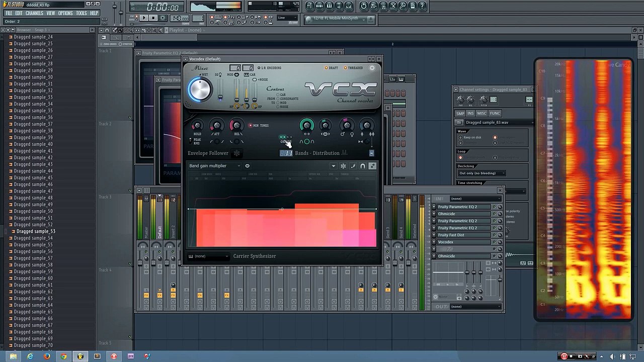Click the Vocodex ATT attack knob
The width and height of the screenshot is (644, 362).
(216, 126)
